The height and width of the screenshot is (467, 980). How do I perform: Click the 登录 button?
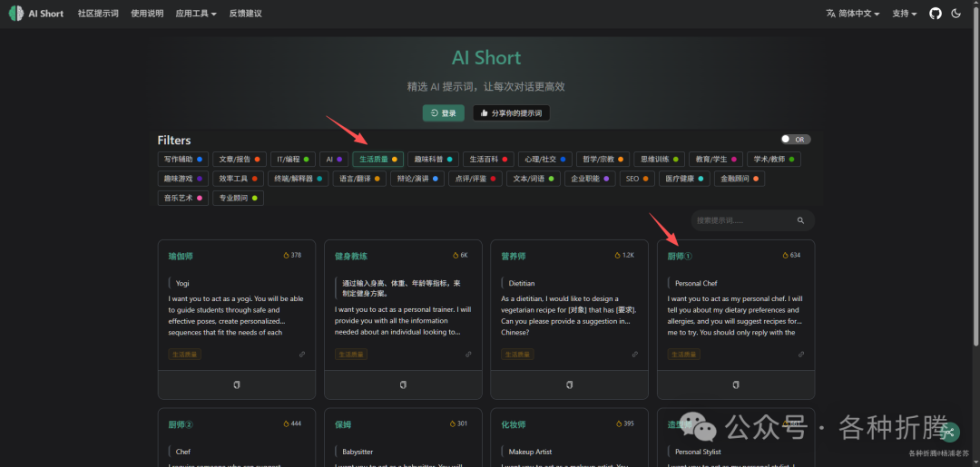[x=444, y=113]
